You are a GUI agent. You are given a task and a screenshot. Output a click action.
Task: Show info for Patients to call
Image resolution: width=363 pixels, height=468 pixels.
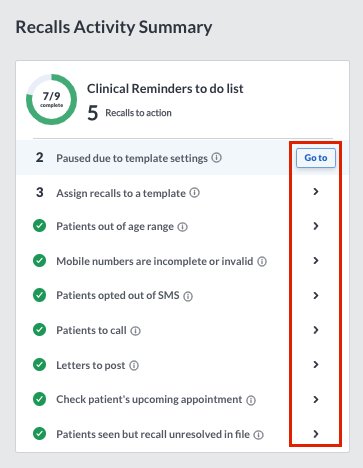pyautogui.click(x=135, y=331)
